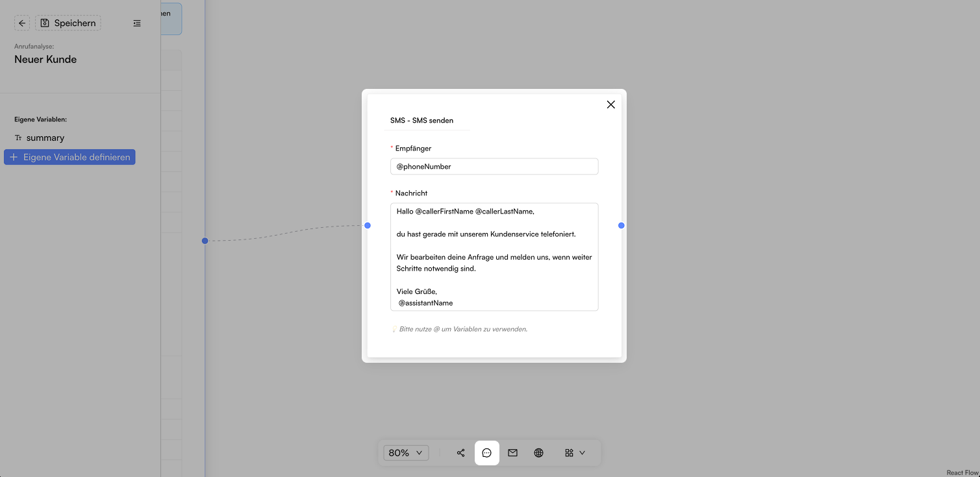The width and height of the screenshot is (980, 477).
Task: Collapse the sidebar with the indent icon
Action: pos(137,23)
